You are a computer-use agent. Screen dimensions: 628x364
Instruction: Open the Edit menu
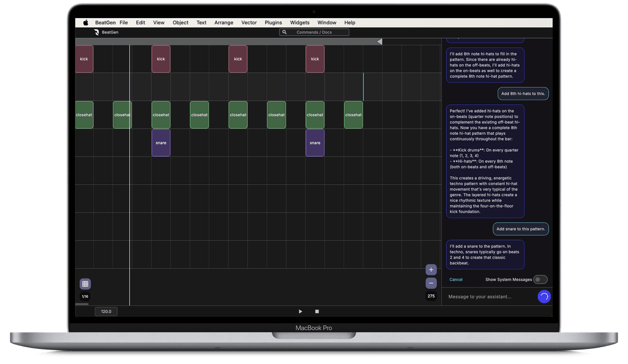tap(141, 23)
